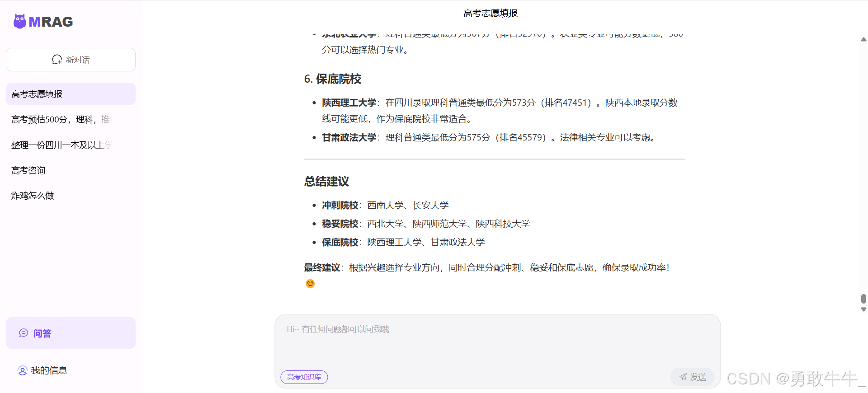This screenshot has height=393, width=868.
Task: Click the 问答 chat bubble icon
Action: (x=24, y=333)
